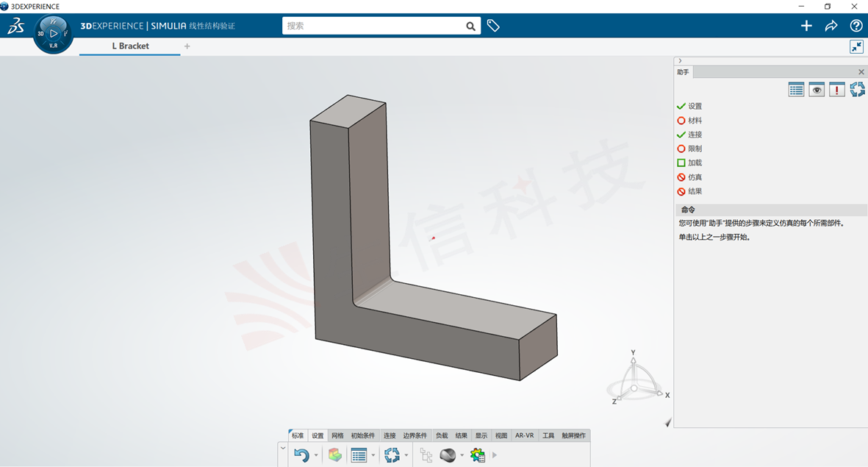Click the colored model simulation icon in toolbar
The height and width of the screenshot is (467, 868).
[335, 455]
